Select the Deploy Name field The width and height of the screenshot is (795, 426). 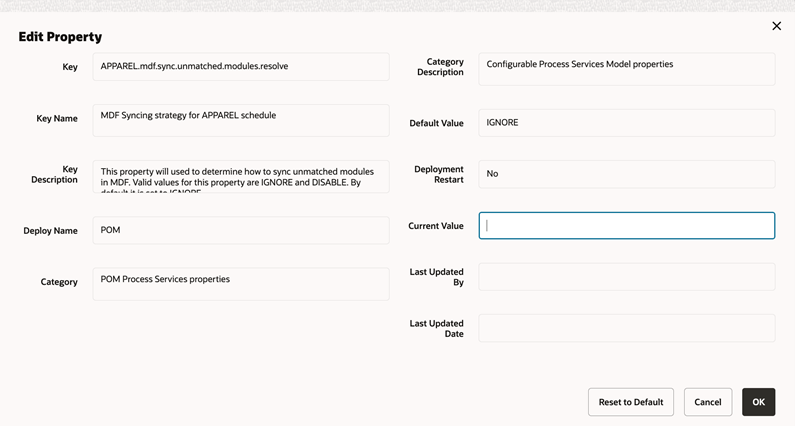coord(241,230)
